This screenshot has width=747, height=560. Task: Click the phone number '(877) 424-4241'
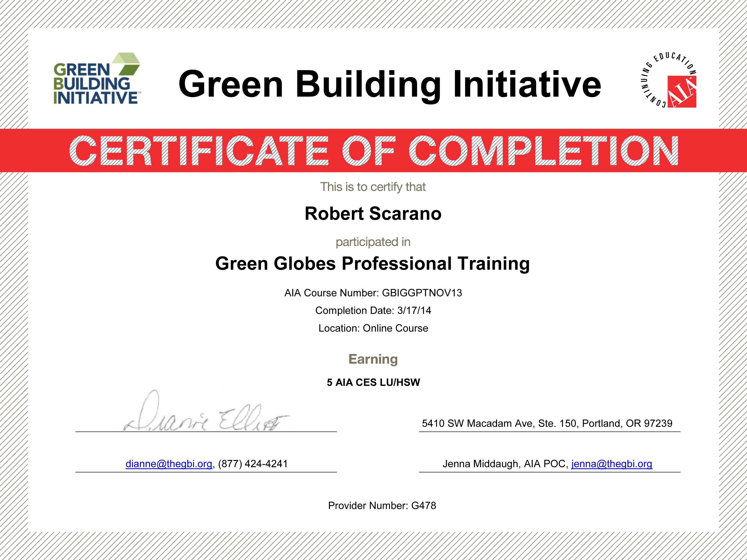(x=253, y=464)
